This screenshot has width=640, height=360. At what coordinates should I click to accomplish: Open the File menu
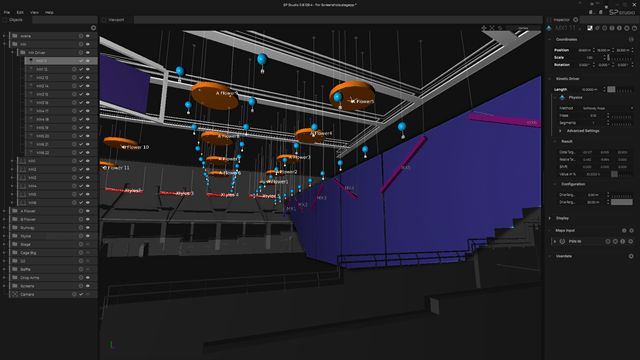point(7,12)
